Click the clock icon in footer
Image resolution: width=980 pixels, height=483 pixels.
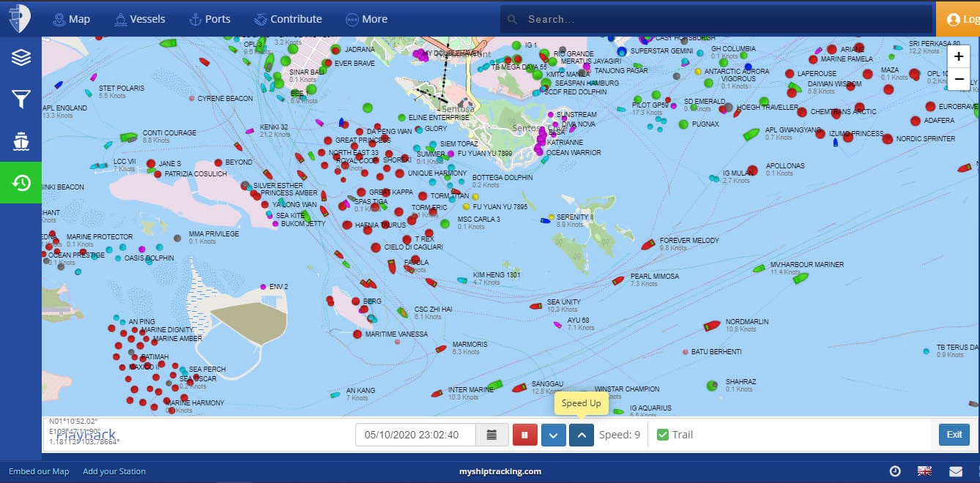895,471
